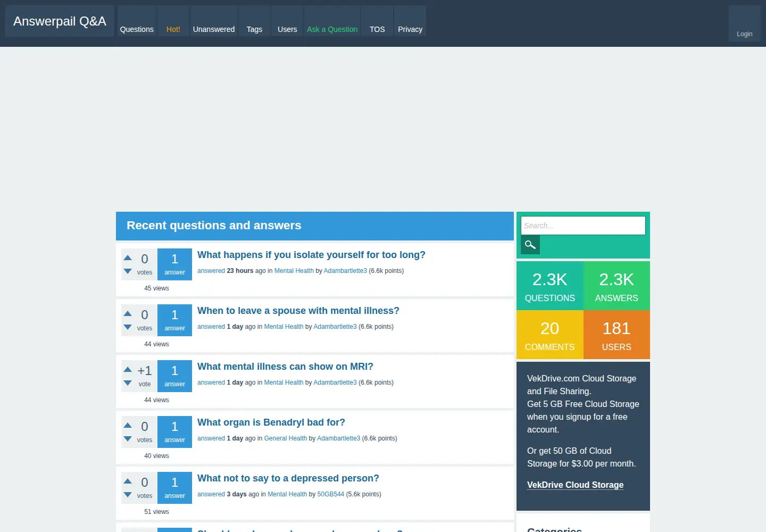The height and width of the screenshot is (532, 766).
Task: Open the Hot! menu item
Action: (x=173, y=21)
